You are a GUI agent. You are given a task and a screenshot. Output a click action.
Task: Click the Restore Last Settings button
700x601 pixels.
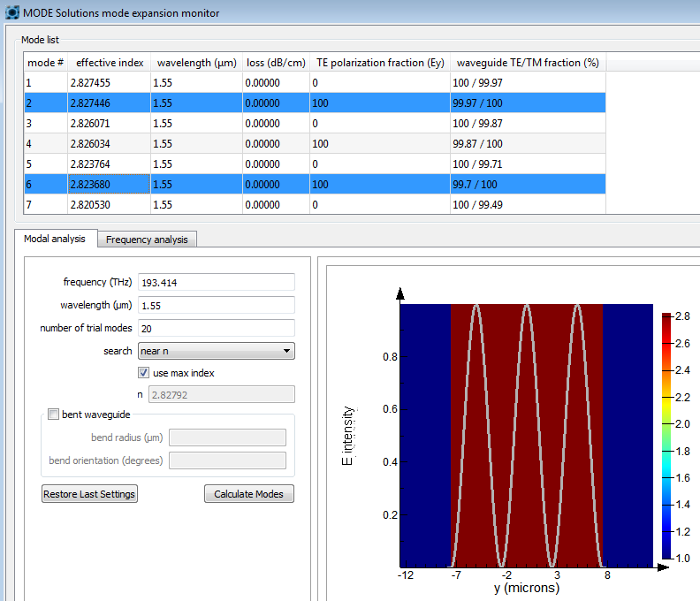pyautogui.click(x=89, y=494)
